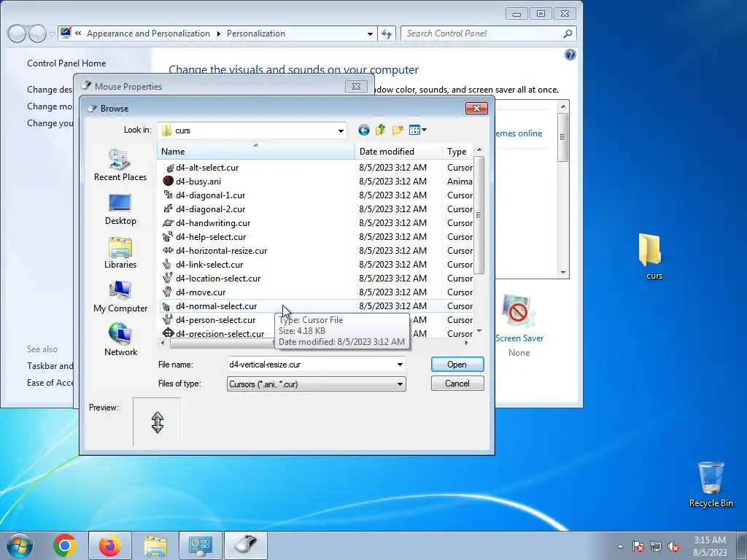Click Appearance and Personalization breadcrumb
The height and width of the screenshot is (560, 747).
tap(148, 34)
